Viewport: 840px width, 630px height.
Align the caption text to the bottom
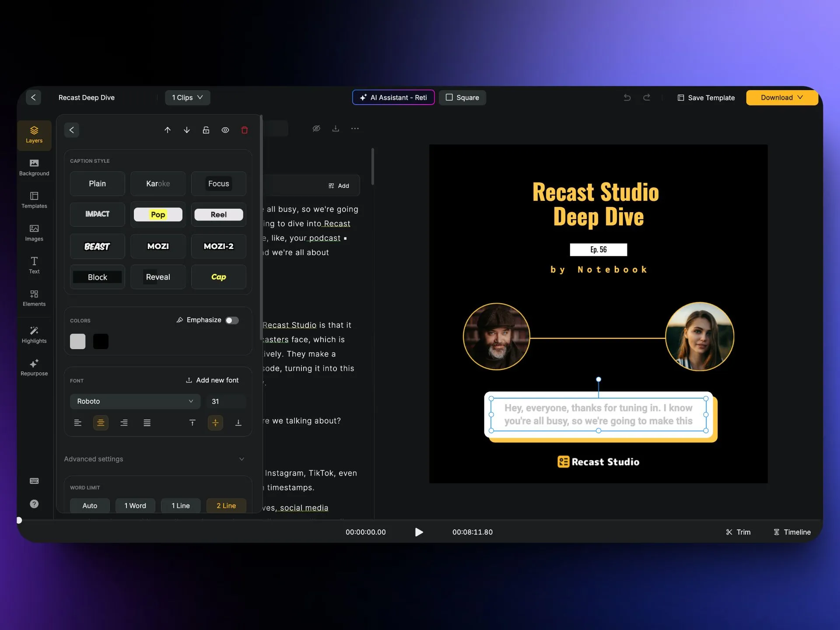238,423
